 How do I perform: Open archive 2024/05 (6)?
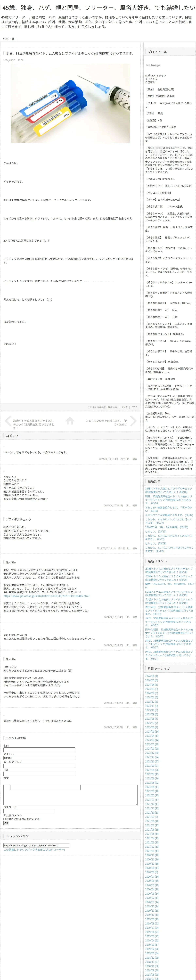tap(151, 680)
